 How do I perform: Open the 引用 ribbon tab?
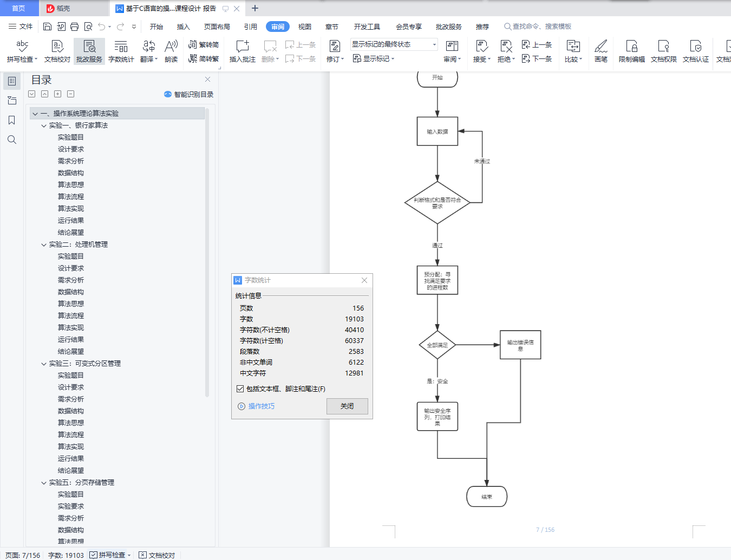click(251, 27)
